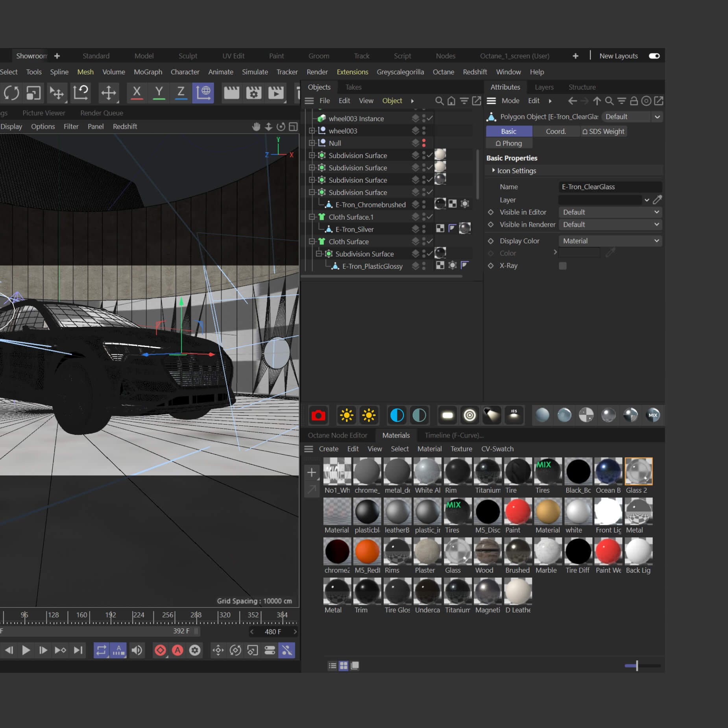Toggle visibility dots for the Null object
The image size is (728, 728).
click(424, 143)
